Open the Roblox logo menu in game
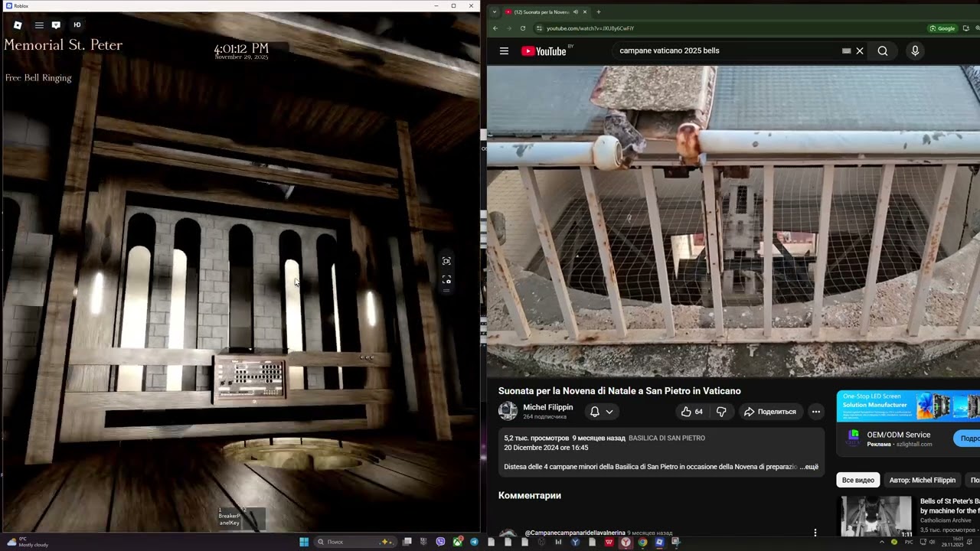Image resolution: width=980 pixels, height=551 pixels. click(18, 25)
